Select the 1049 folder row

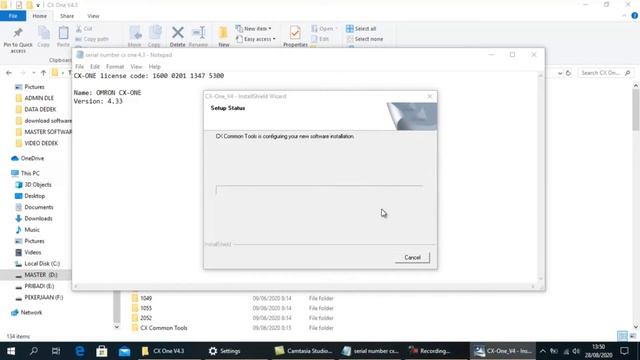tap(233, 298)
